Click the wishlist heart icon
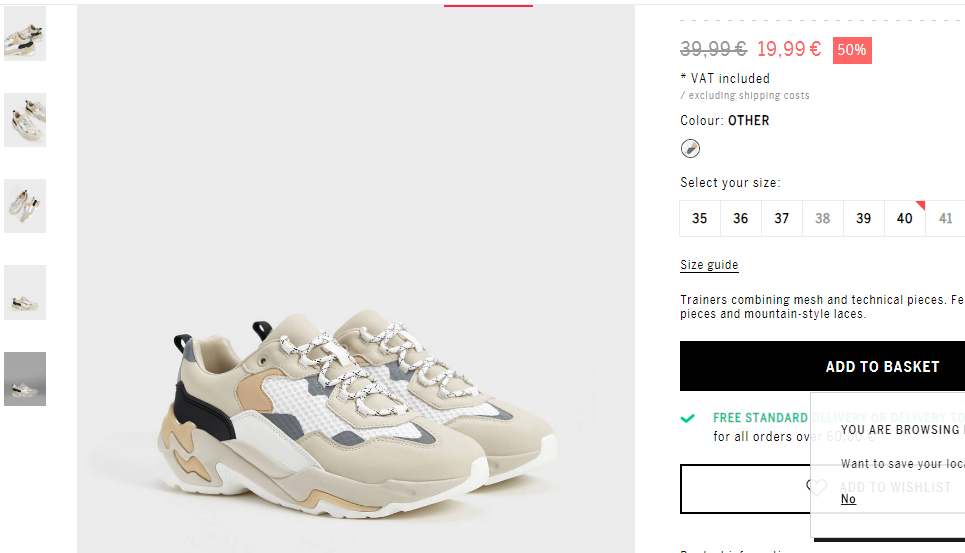 (x=817, y=487)
